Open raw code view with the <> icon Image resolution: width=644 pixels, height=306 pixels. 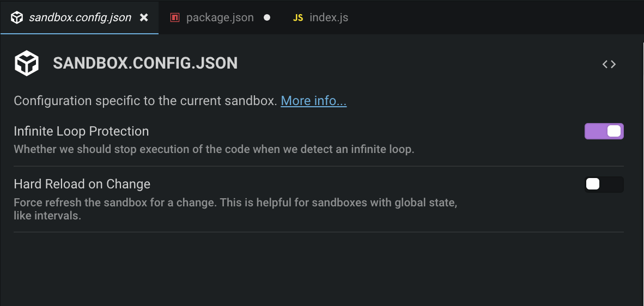pyautogui.click(x=609, y=64)
